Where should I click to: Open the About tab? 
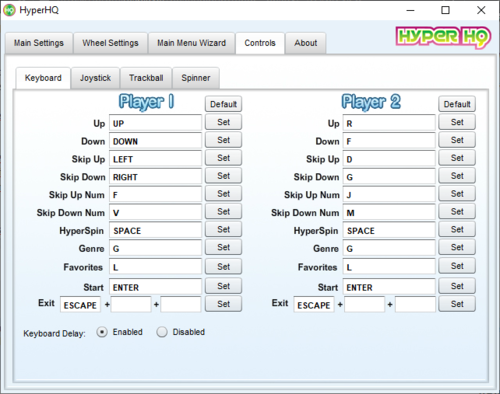[306, 43]
